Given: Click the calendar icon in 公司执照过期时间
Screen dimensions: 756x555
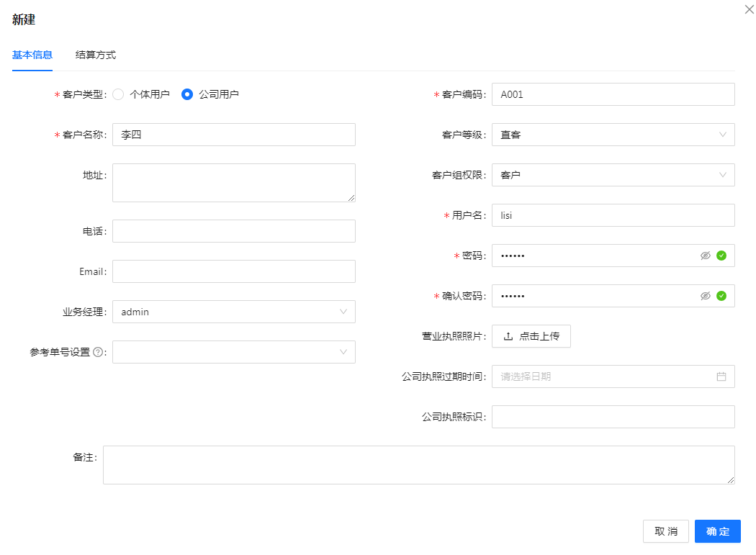Looking at the screenshot, I should [721, 376].
